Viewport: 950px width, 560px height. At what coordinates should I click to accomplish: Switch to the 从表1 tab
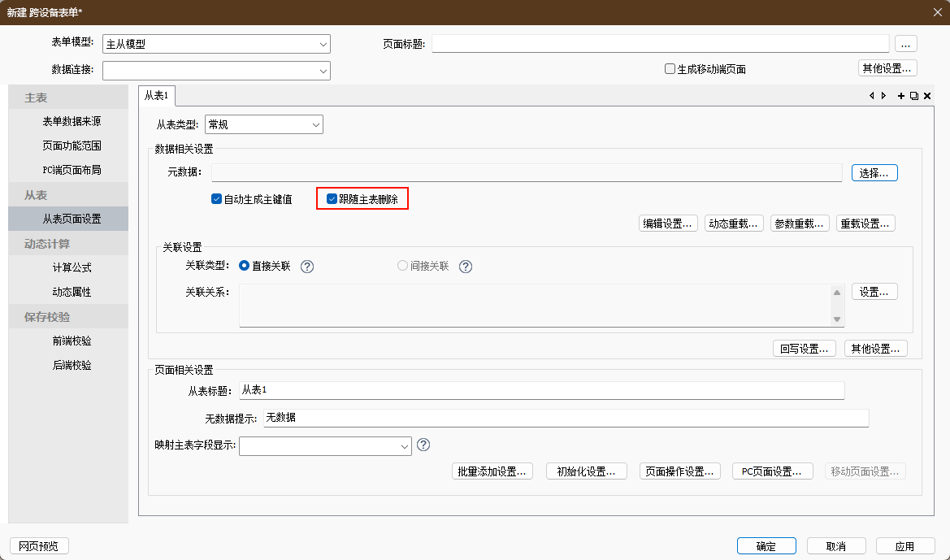(157, 95)
